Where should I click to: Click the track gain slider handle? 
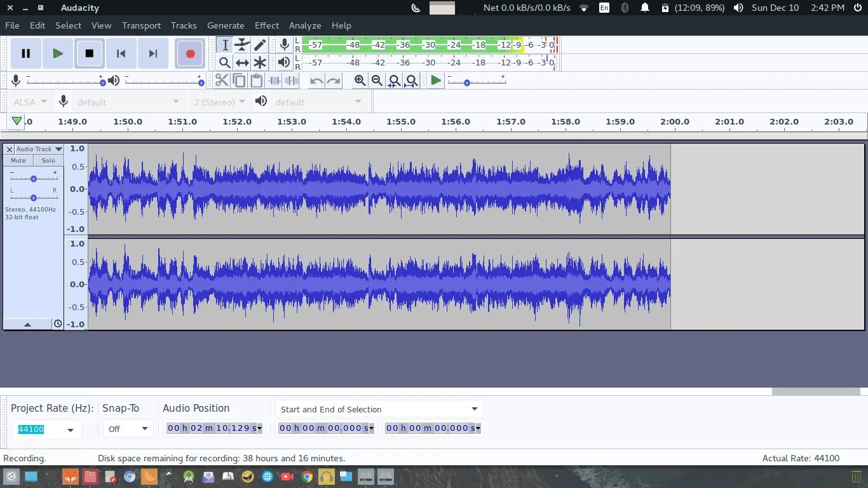pyautogui.click(x=33, y=179)
